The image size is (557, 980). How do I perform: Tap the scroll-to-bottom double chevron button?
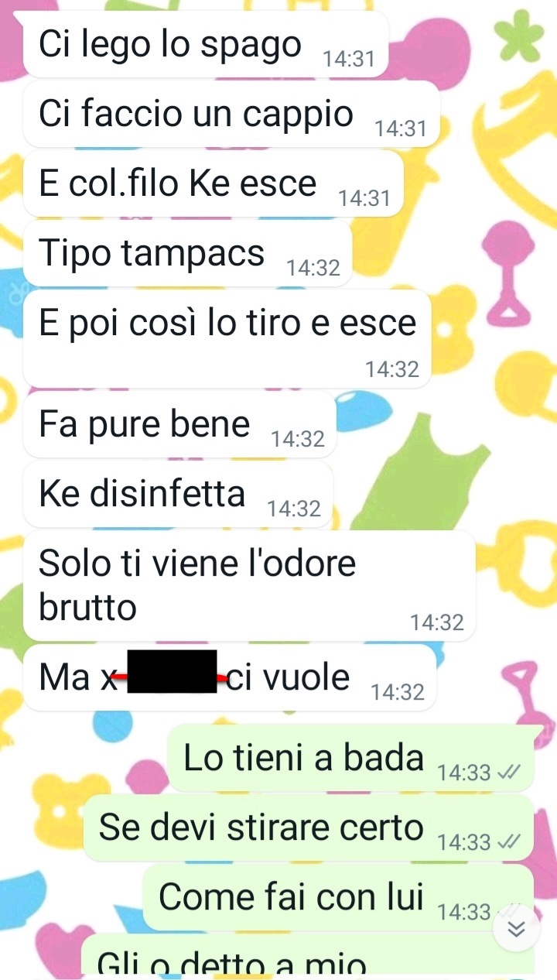516,930
